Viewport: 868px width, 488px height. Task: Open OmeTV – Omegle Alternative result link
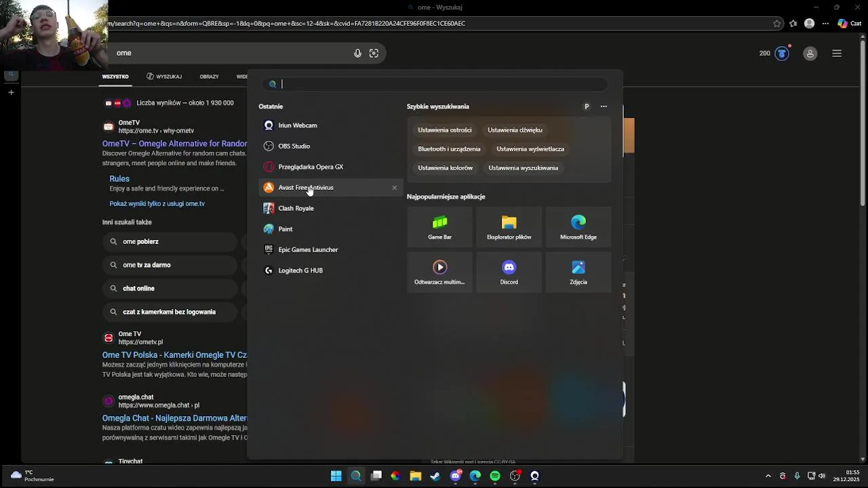click(x=175, y=144)
